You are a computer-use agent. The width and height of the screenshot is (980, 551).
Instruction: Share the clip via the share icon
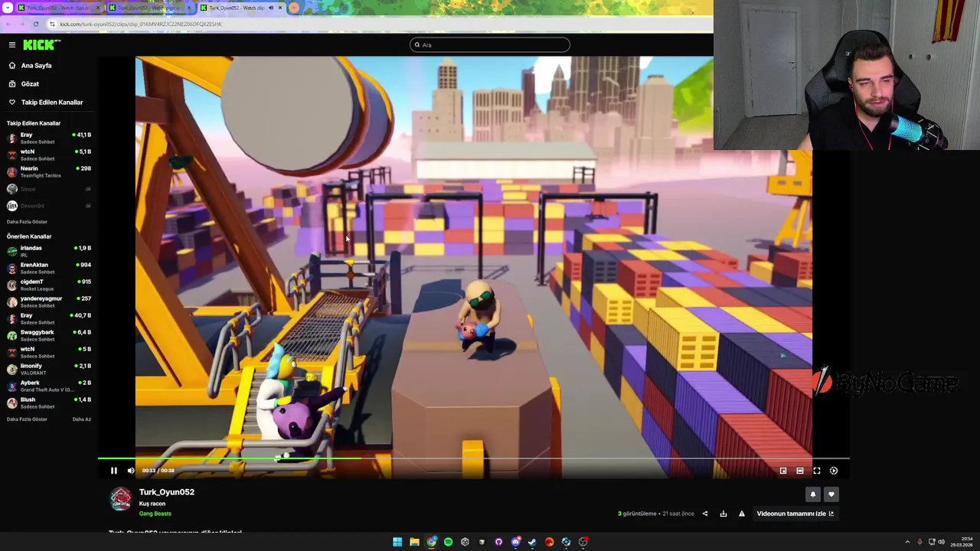pos(705,514)
